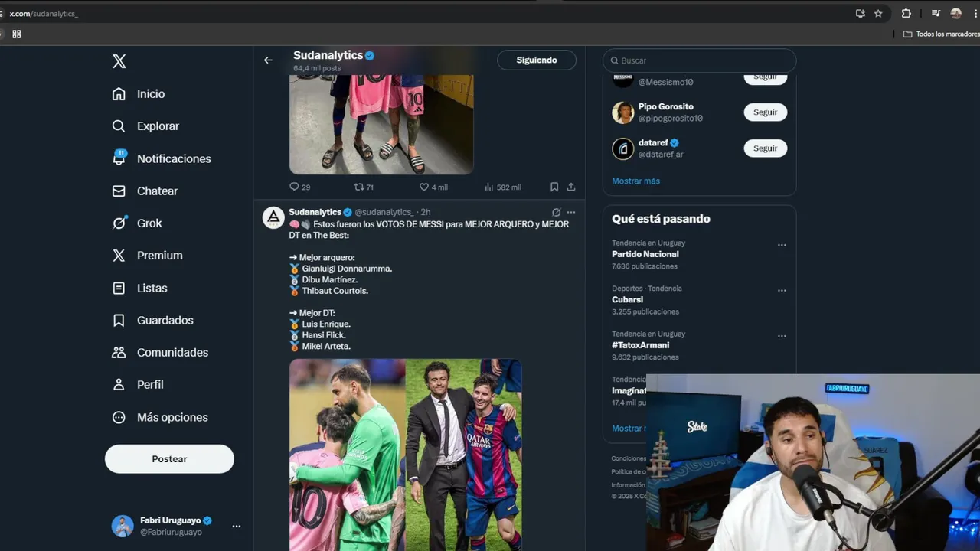This screenshot has height=551, width=980.
Task: Click Sudanalytics author name on votes post
Action: click(x=315, y=212)
